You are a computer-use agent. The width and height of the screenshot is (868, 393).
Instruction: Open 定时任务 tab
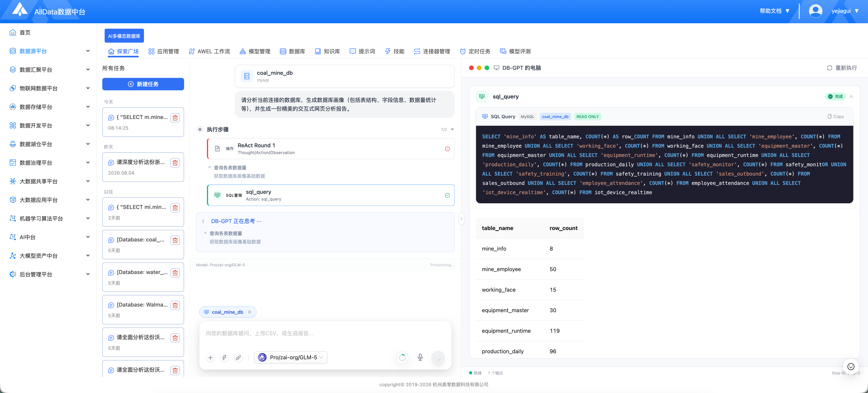pos(475,51)
